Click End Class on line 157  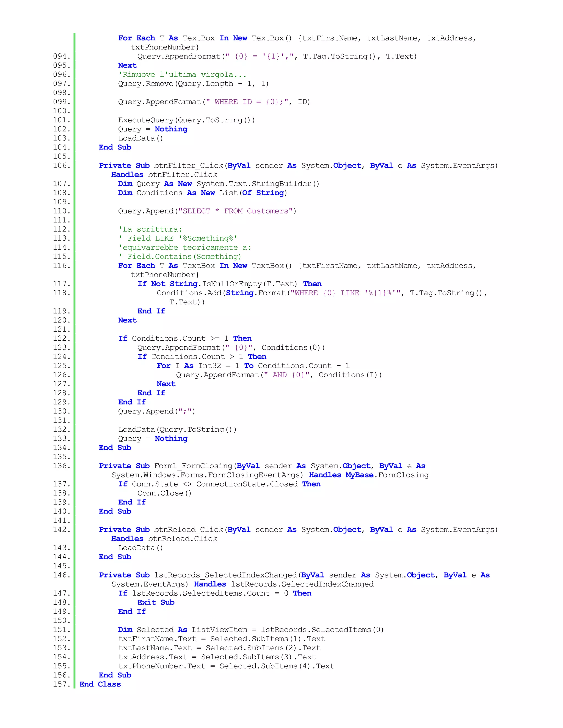(100, 684)
